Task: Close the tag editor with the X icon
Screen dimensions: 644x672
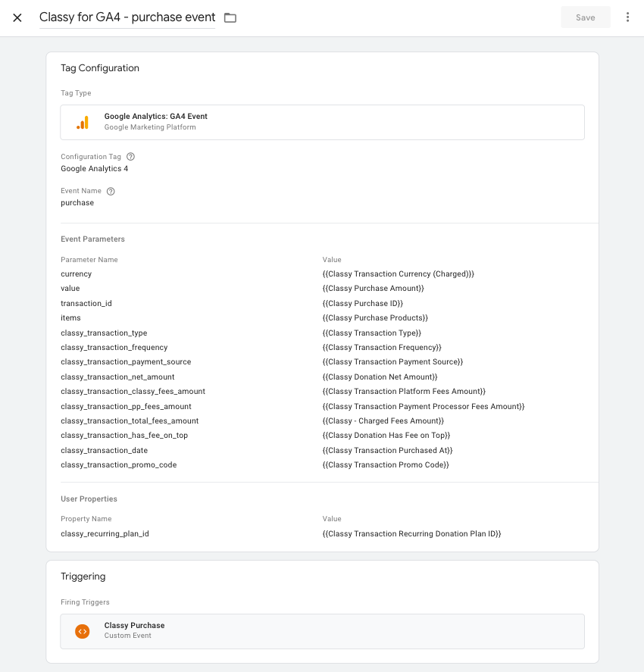Action: [17, 17]
